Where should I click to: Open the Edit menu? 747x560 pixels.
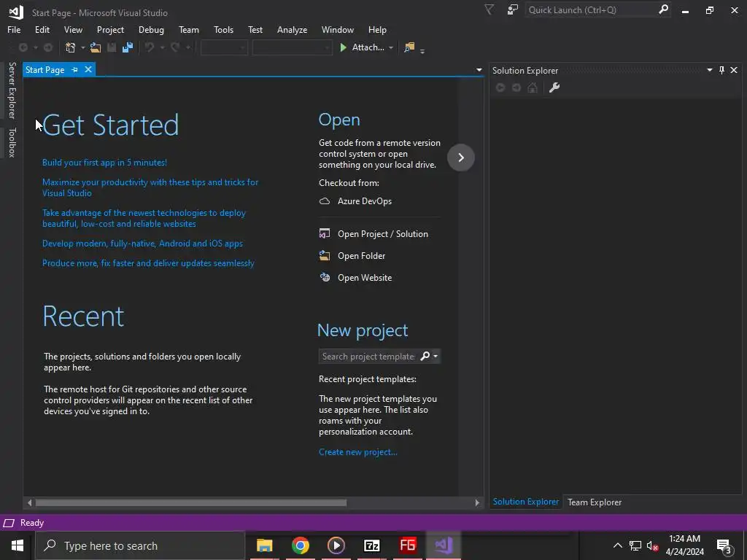point(42,29)
